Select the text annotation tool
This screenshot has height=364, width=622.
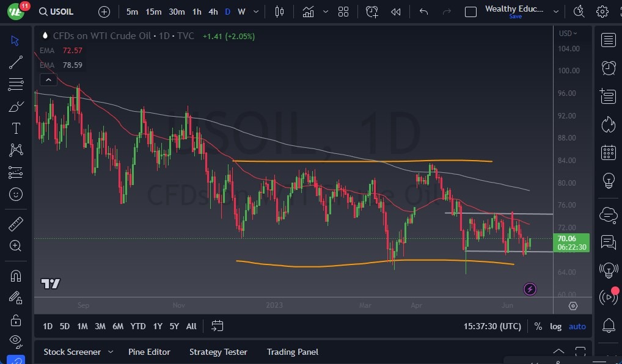coord(16,128)
